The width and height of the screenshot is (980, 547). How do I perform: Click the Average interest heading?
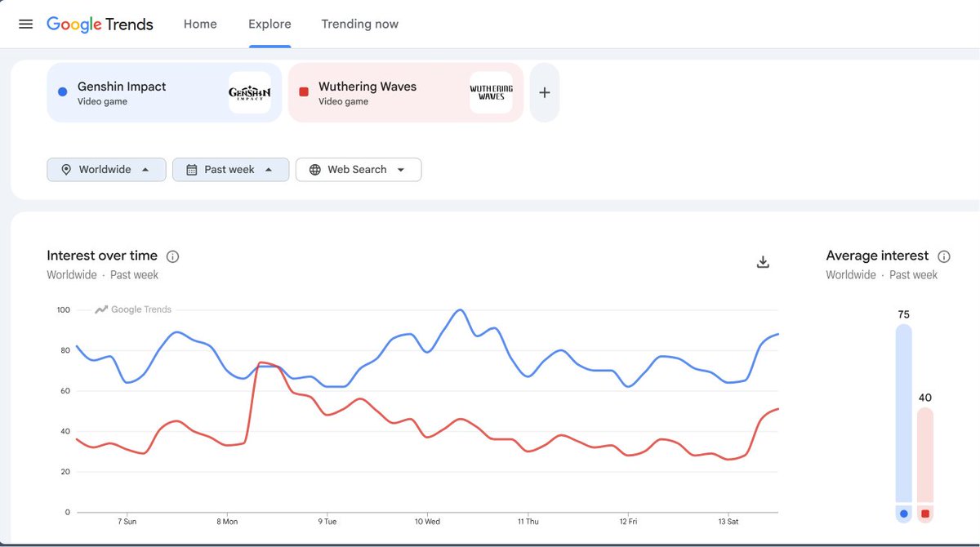877,256
